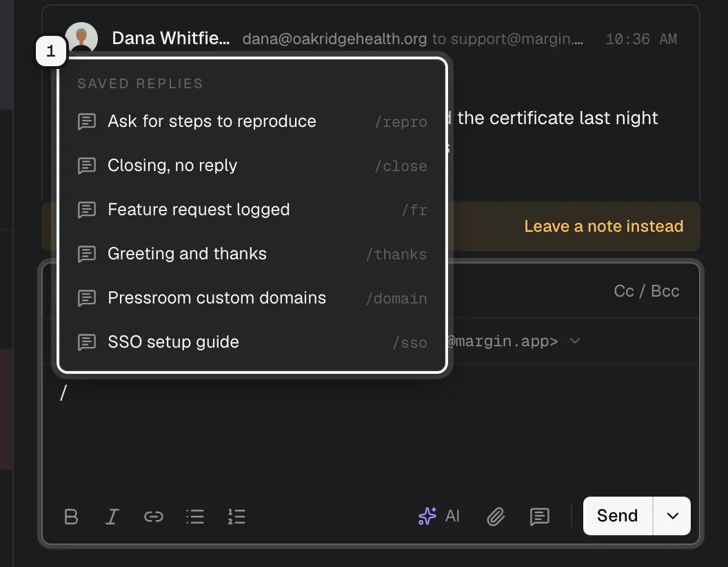The height and width of the screenshot is (567, 728).
Task: Start a bulleted list
Action: (195, 517)
